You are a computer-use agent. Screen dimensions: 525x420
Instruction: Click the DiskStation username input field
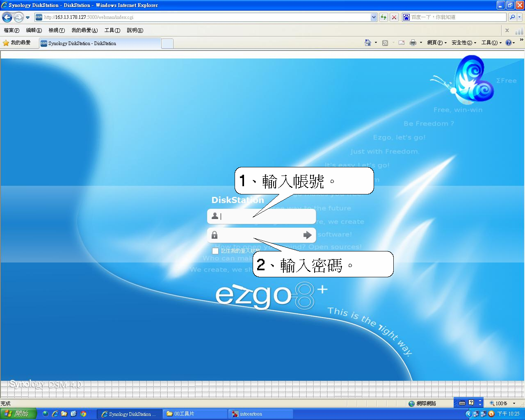[x=262, y=216]
